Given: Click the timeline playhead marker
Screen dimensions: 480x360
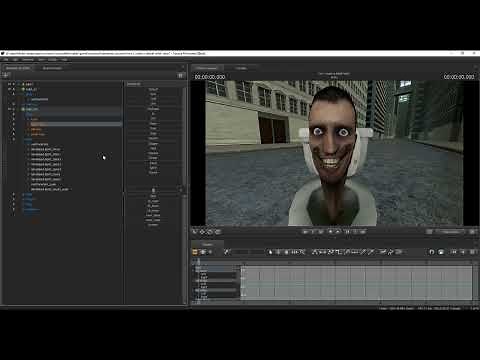Looking at the screenshot, I should tap(199, 262).
